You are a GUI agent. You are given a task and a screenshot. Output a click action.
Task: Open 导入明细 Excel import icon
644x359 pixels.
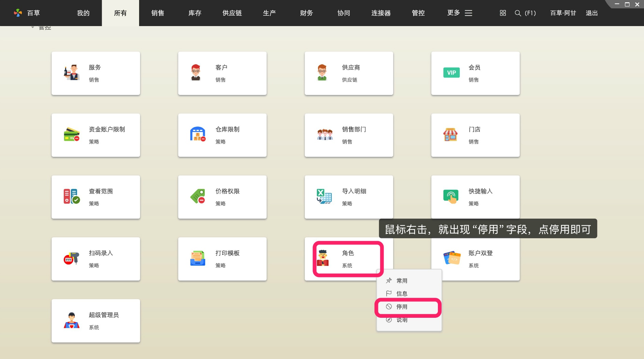pyautogui.click(x=324, y=196)
